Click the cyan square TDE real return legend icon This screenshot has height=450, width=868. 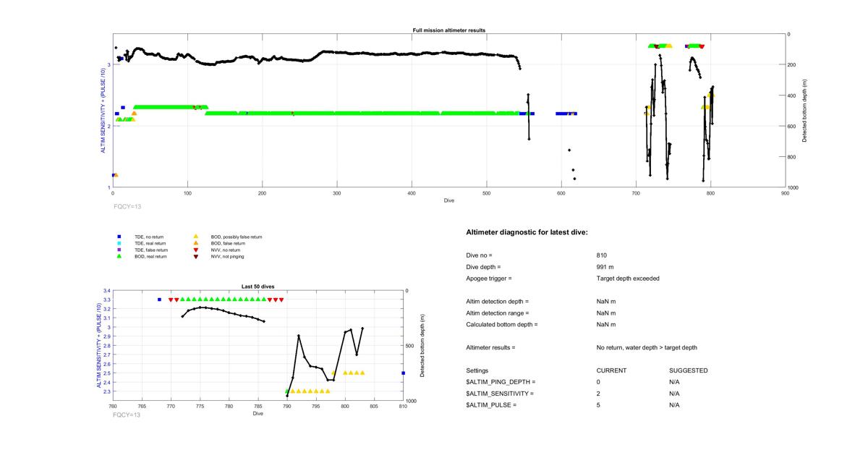click(119, 243)
